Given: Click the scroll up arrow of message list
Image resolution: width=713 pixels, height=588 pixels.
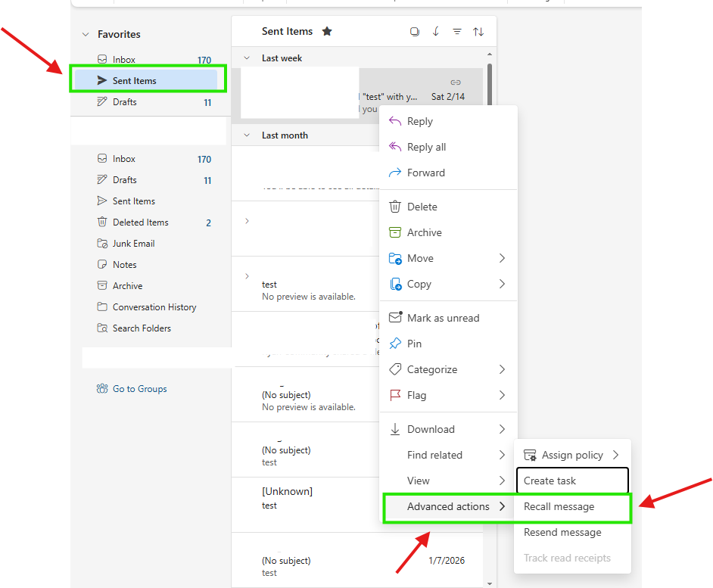Looking at the screenshot, I should click(x=490, y=54).
